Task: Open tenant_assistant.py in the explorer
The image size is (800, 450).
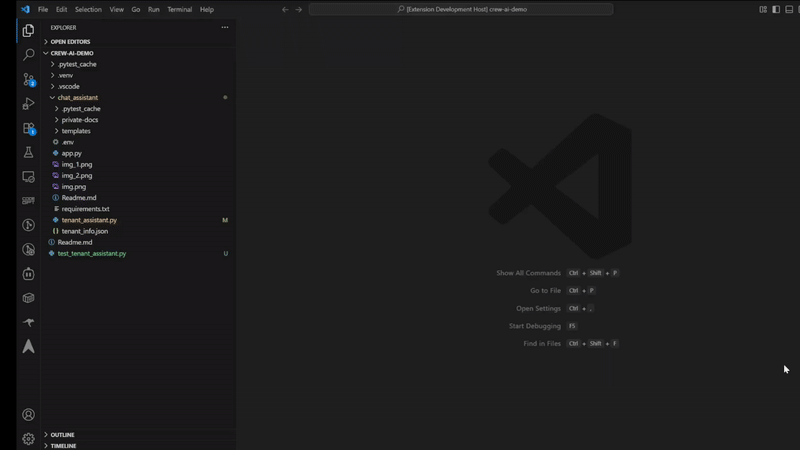Action: [89, 220]
